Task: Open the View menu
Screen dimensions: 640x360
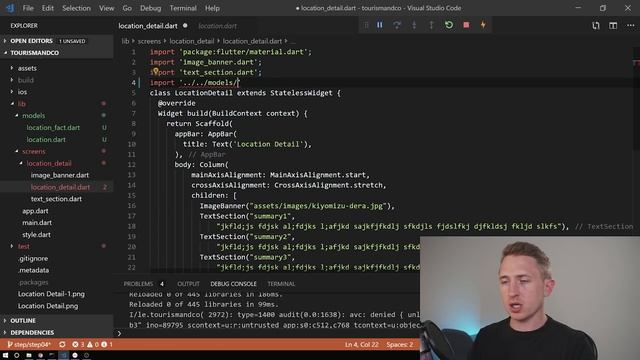Action: (x=107, y=8)
